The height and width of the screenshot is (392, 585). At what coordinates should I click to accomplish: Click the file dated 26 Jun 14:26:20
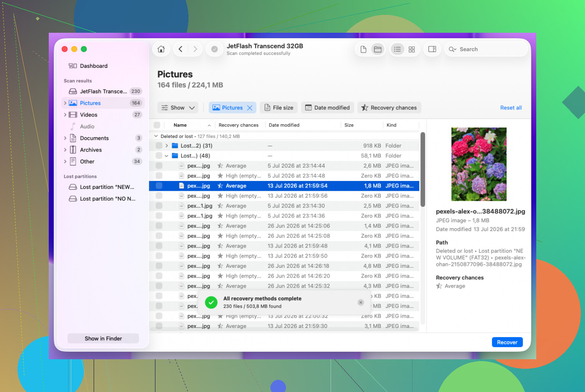[284, 276]
